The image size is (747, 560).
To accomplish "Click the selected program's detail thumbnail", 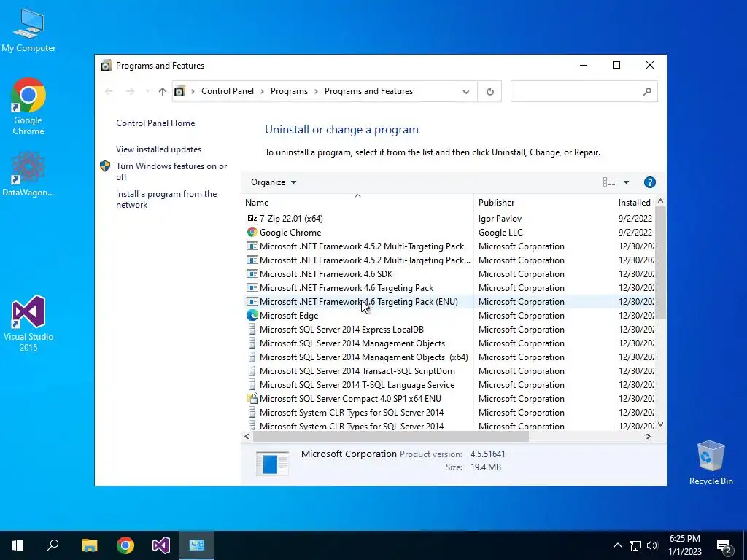I will [x=272, y=463].
